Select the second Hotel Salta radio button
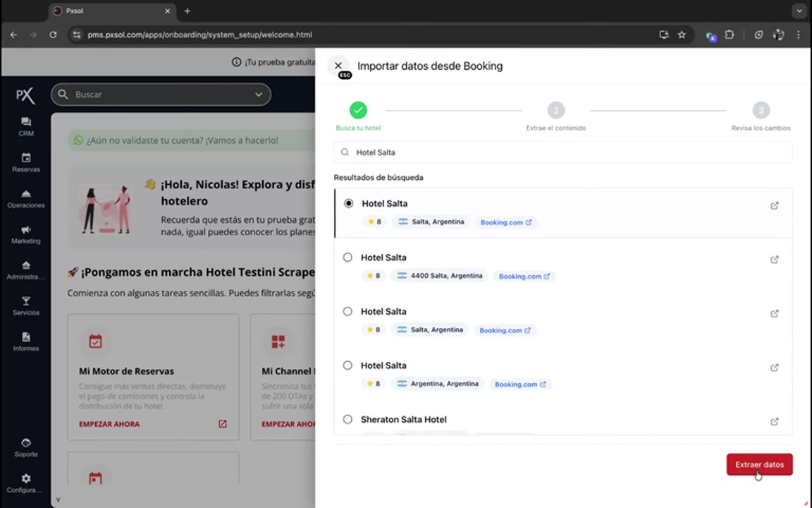 point(347,258)
